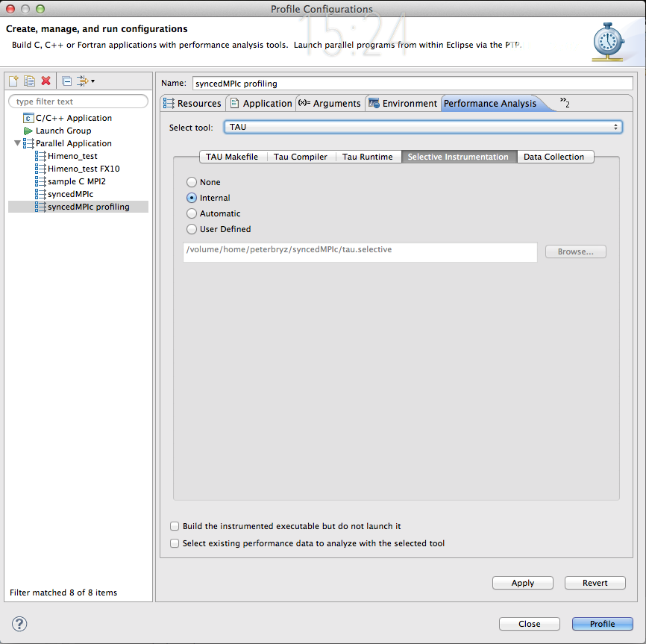646x644 pixels.
Task: Click the Profile button
Action: pos(602,624)
